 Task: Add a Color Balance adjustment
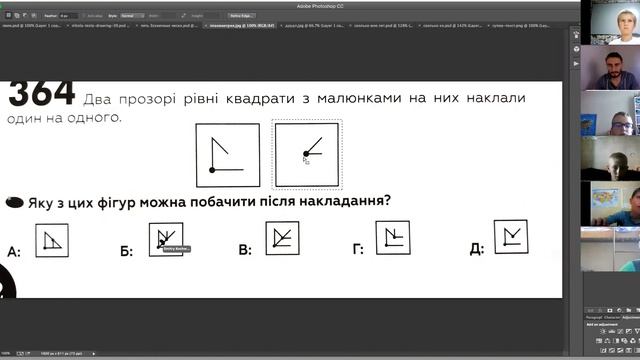coord(607,341)
